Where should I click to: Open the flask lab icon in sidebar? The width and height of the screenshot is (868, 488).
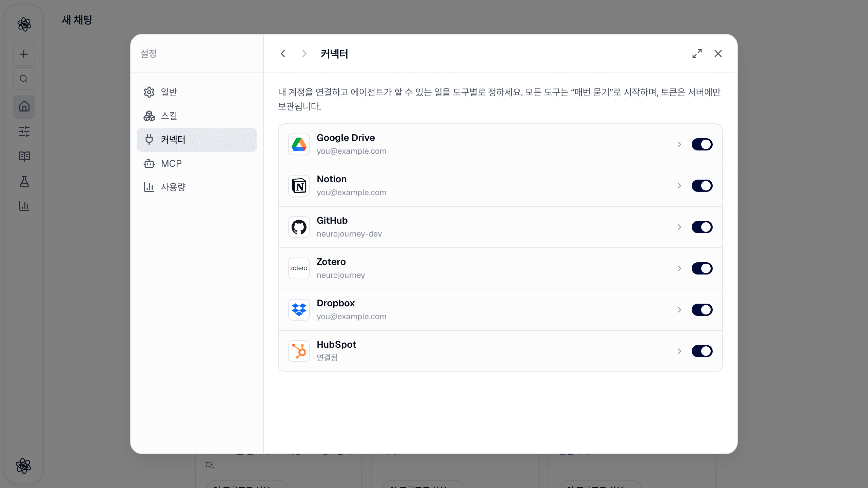[24, 182]
